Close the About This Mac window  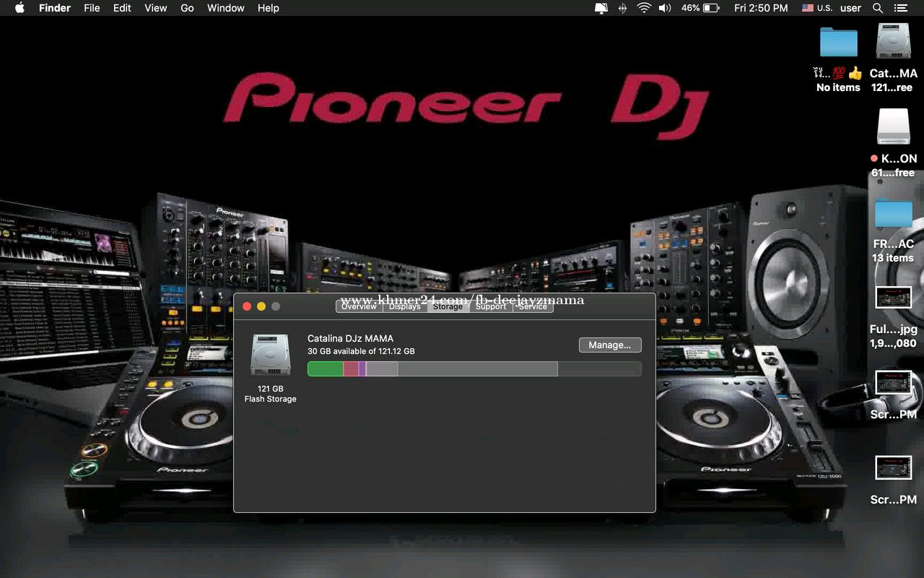[x=247, y=306]
